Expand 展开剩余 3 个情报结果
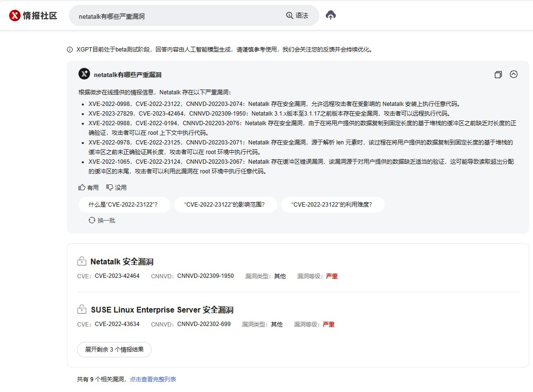Image resolution: width=533 pixels, height=392 pixels. click(114, 350)
